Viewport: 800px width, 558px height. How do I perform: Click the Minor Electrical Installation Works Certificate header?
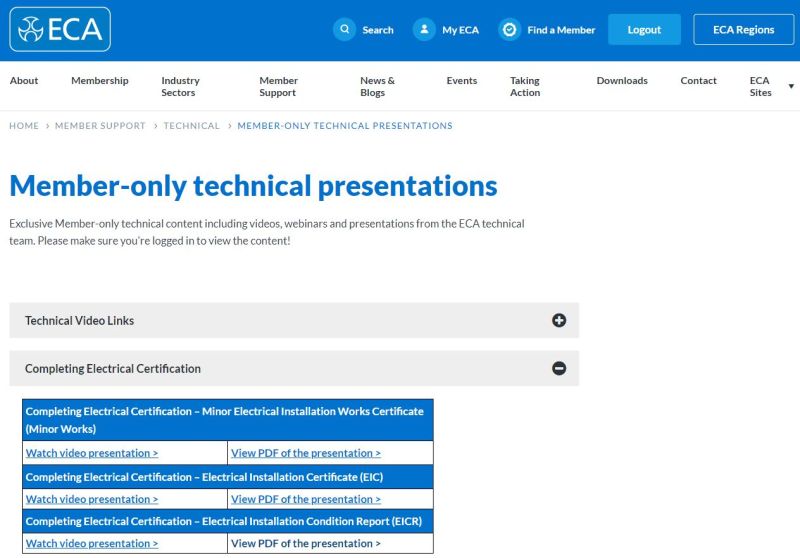tap(228, 420)
